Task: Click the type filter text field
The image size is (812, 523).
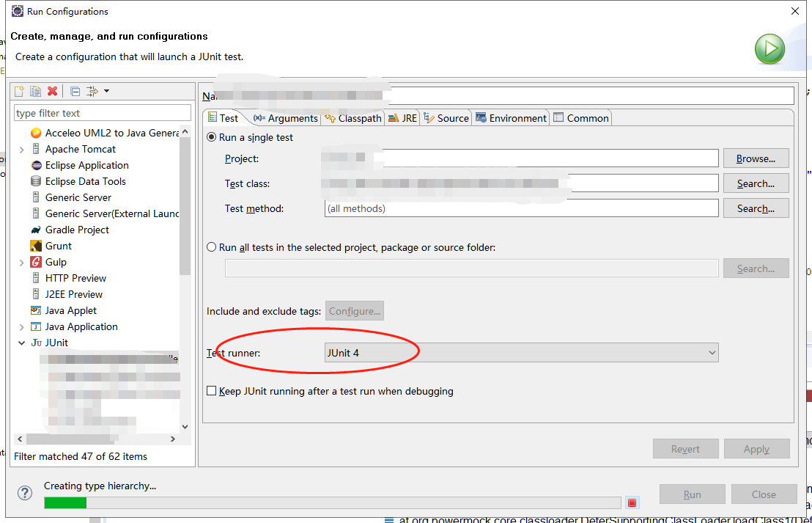Action: click(x=103, y=113)
